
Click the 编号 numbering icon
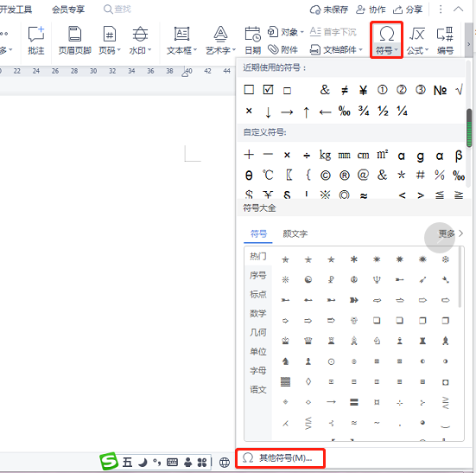click(445, 41)
